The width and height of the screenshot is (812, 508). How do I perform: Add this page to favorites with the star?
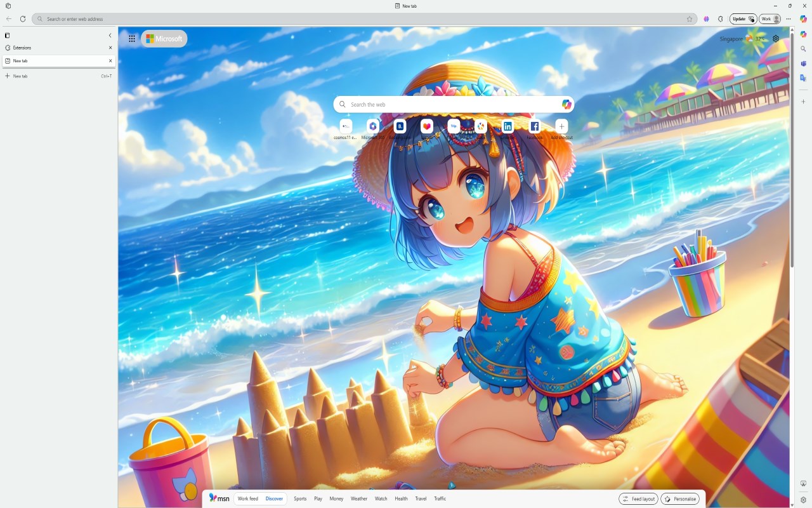(690, 19)
